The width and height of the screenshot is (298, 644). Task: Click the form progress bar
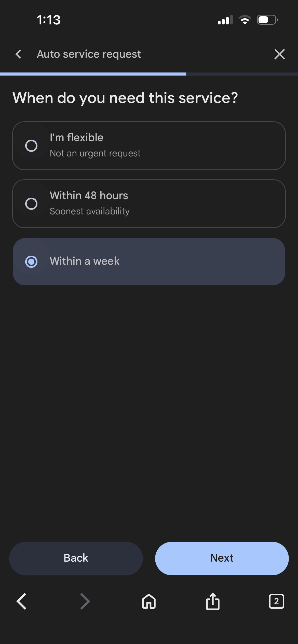click(149, 74)
